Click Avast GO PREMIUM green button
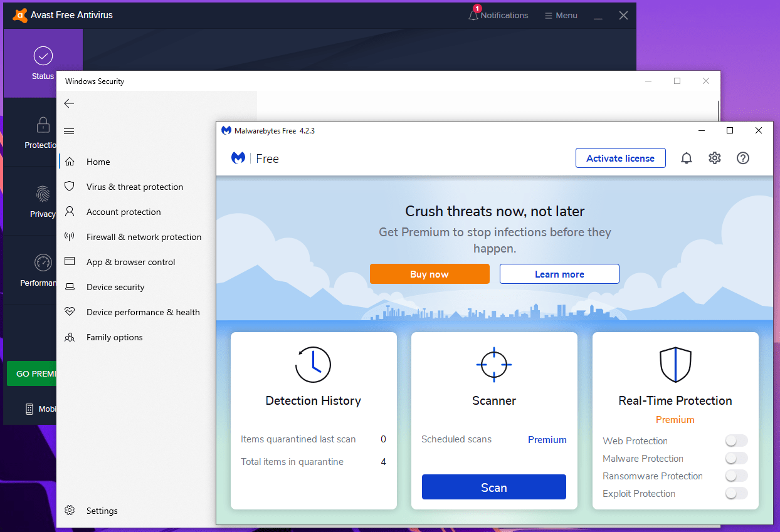780x532 pixels. 32,373
